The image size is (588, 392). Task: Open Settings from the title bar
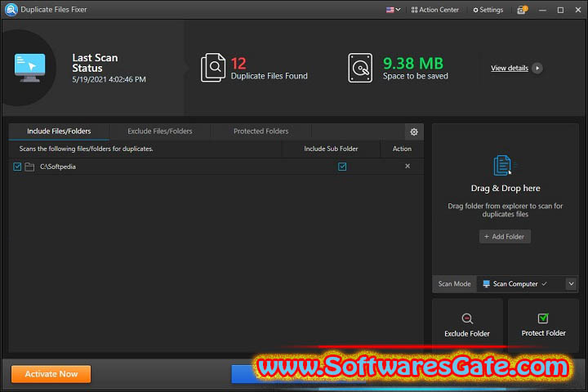tap(488, 10)
